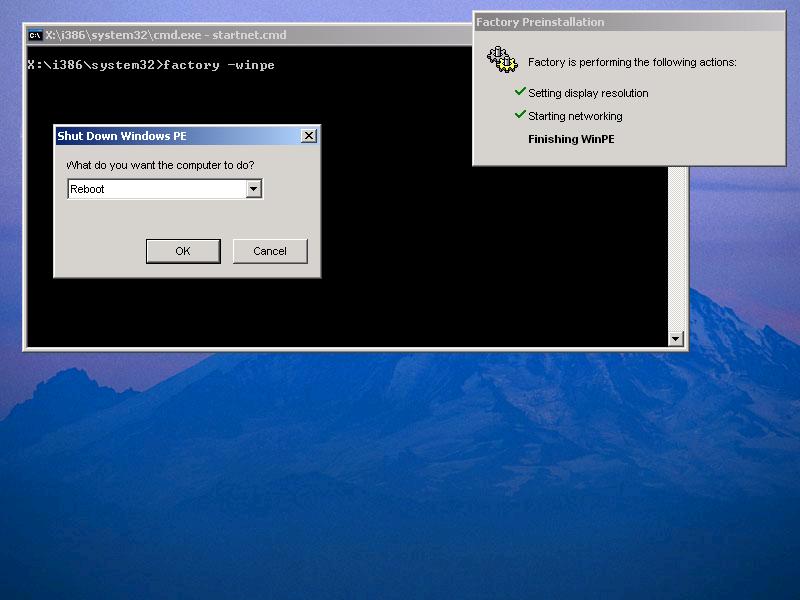Screen dimensions: 800x600
Task: Click the Shut Down Windows PE title bar
Action: [x=187, y=136]
